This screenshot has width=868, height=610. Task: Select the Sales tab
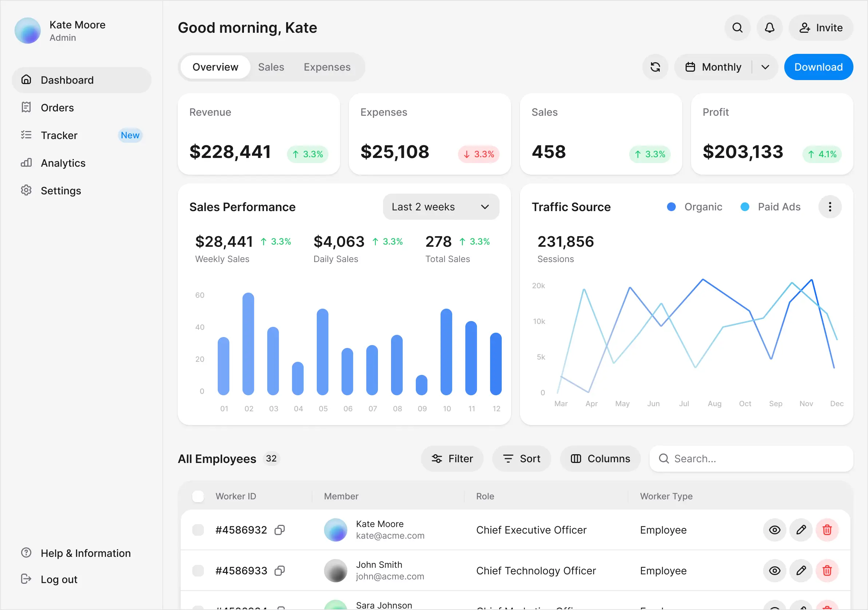(271, 67)
